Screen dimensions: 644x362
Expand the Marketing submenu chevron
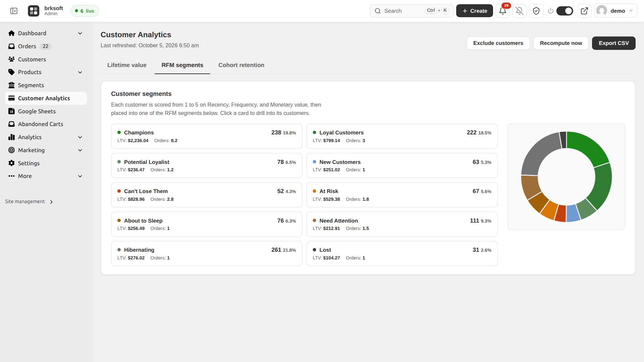click(x=80, y=150)
